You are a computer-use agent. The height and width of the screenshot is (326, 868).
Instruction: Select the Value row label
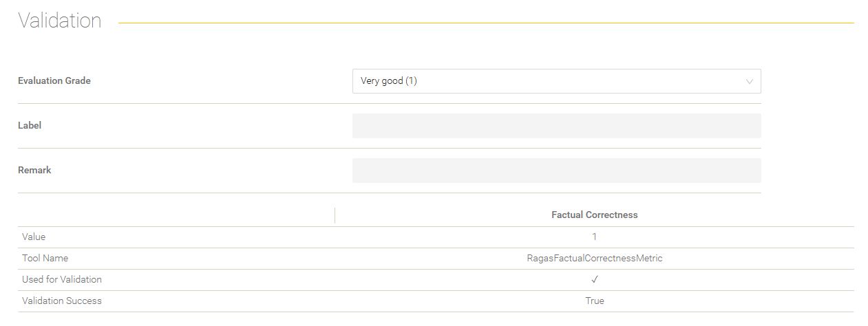click(34, 237)
